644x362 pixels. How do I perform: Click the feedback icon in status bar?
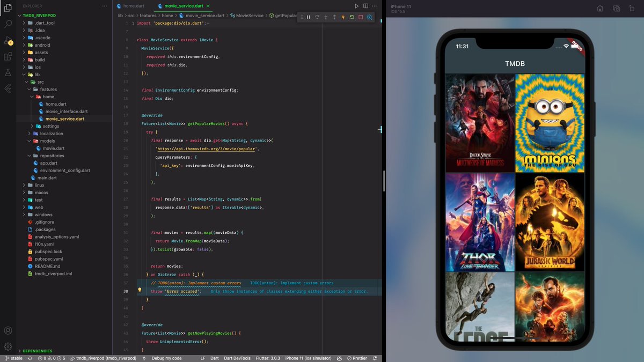coord(340,358)
